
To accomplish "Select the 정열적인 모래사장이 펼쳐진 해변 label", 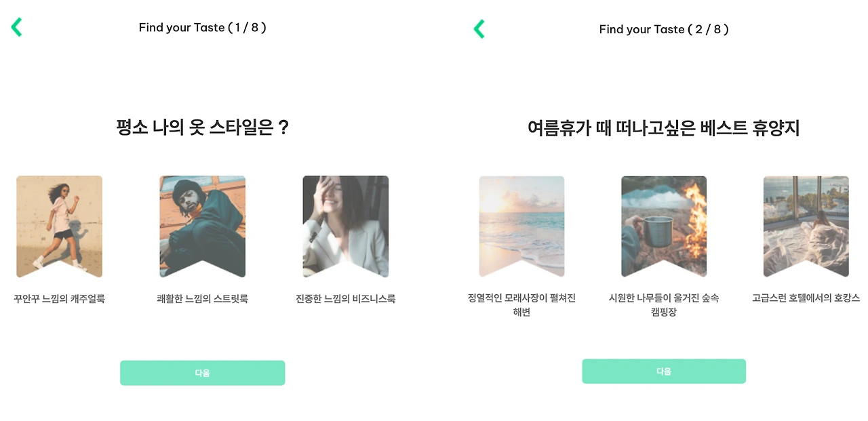I will point(521,305).
